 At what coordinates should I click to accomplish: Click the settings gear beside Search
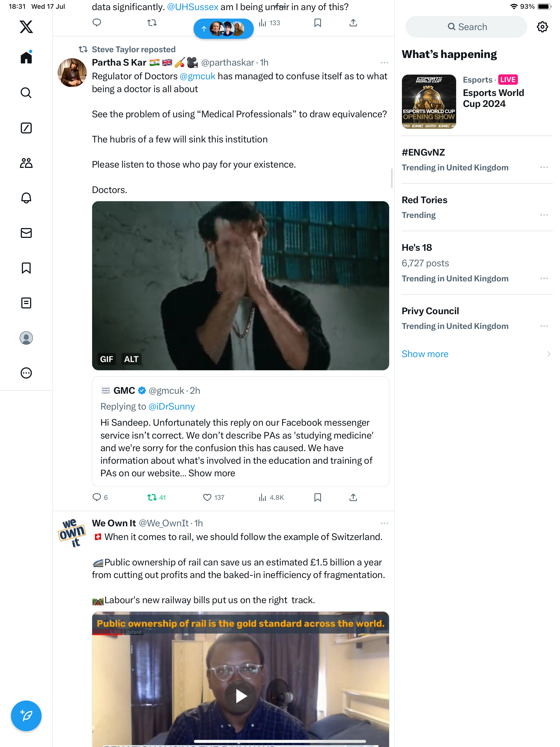(x=542, y=27)
